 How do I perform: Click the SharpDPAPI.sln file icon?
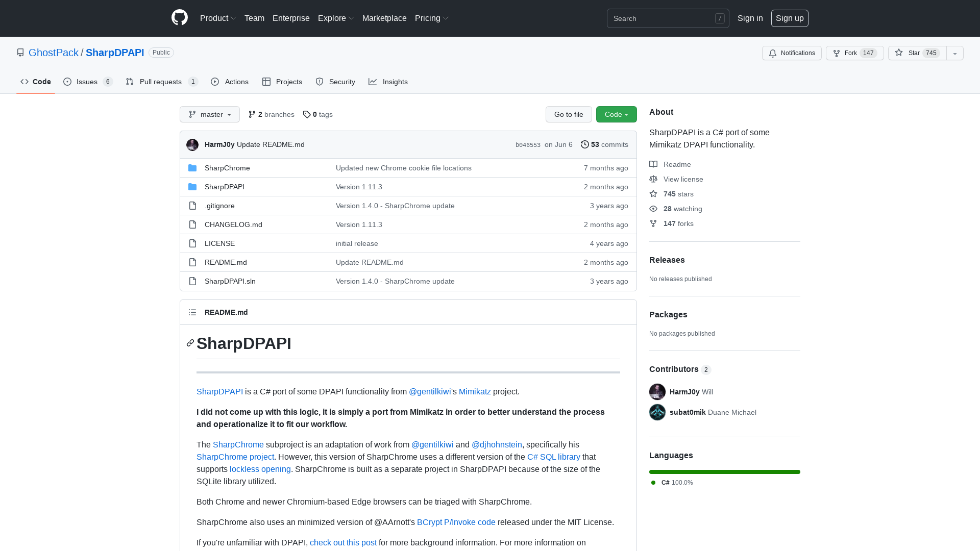coord(192,281)
